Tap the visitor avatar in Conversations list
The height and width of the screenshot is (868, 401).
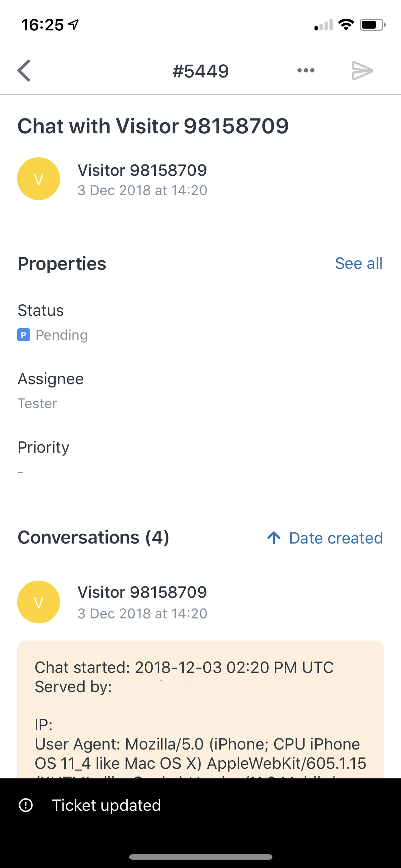pos(39,602)
